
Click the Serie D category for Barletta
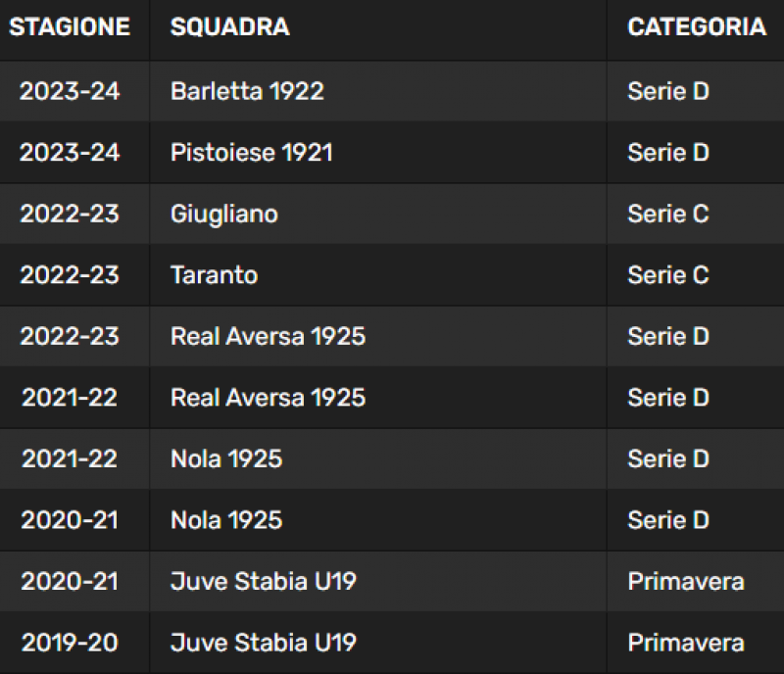click(668, 91)
